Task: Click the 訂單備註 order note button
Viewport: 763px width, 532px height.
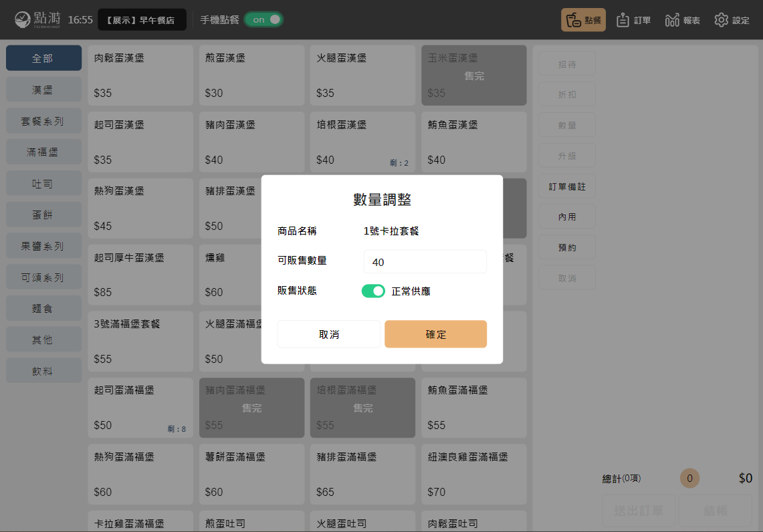Action: (567, 186)
